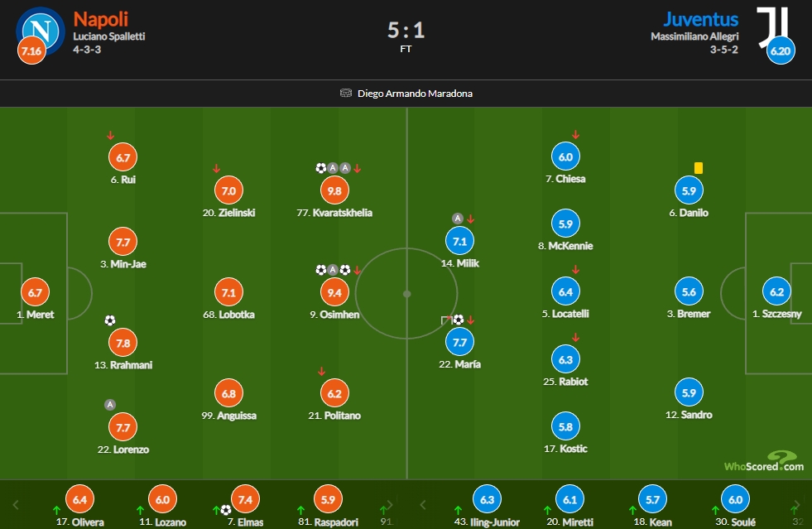Select Szczesny's 6.2 goalkeeper rating bubble
The height and width of the screenshot is (529, 812).
click(776, 291)
